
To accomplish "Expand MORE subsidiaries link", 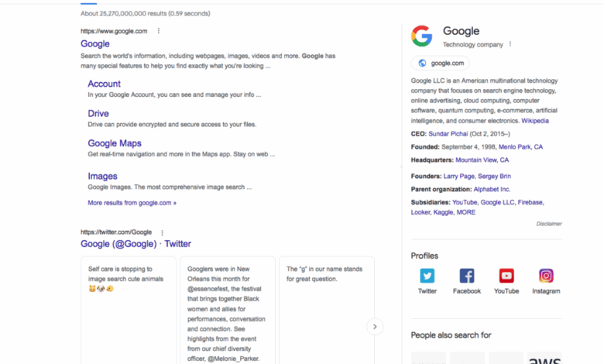I will coord(465,212).
